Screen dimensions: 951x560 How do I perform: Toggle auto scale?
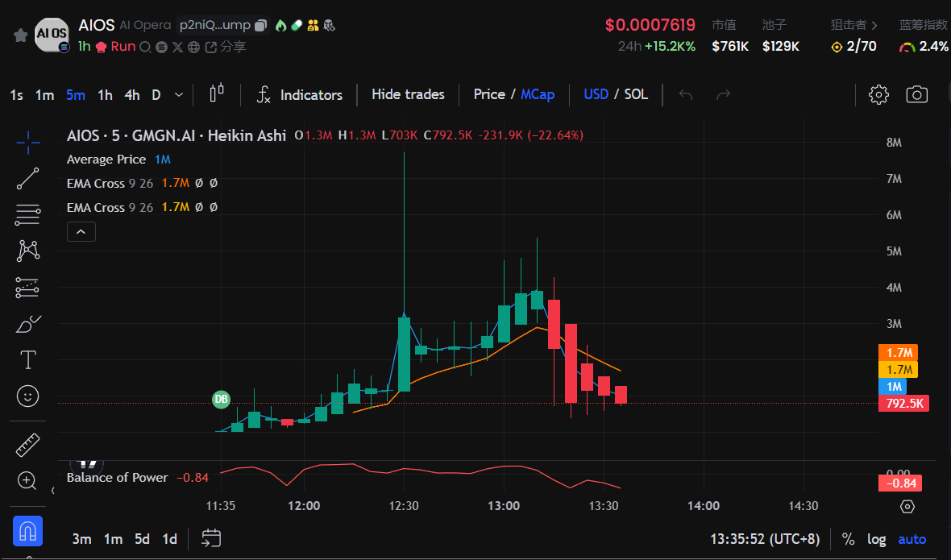(912, 539)
